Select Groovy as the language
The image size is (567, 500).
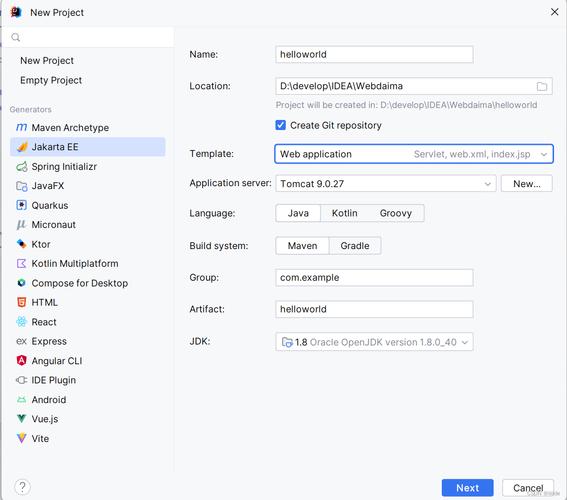tap(396, 213)
